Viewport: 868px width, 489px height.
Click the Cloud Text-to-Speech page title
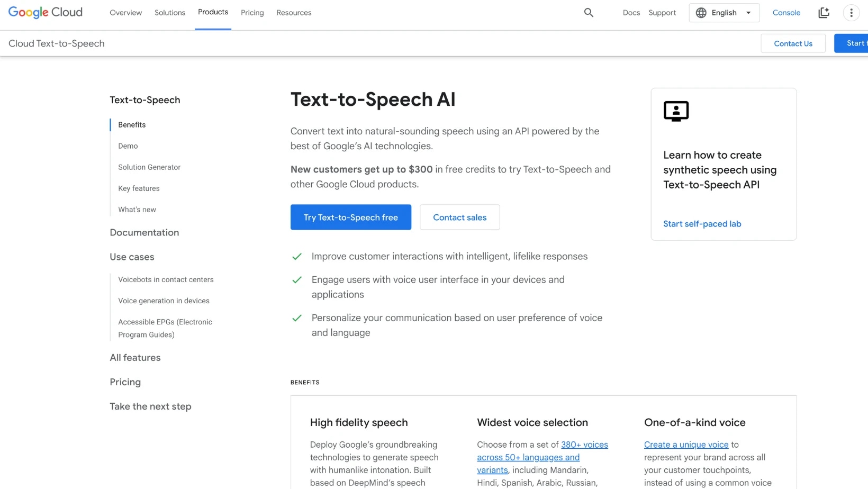pos(57,43)
